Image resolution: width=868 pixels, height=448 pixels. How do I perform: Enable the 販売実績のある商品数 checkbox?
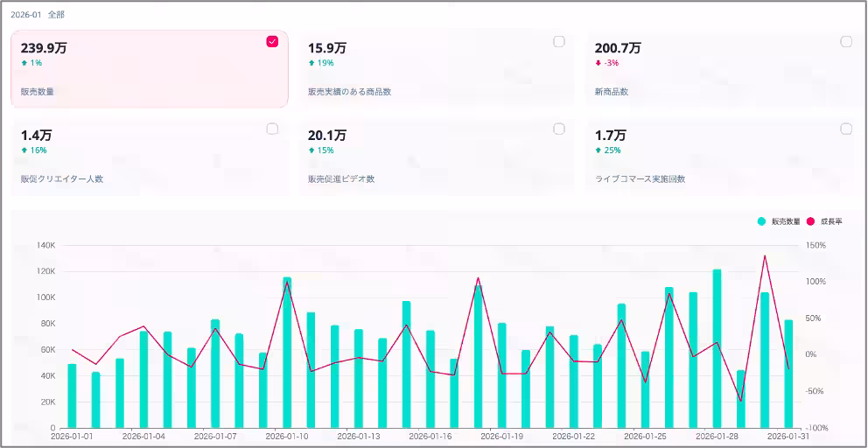559,41
